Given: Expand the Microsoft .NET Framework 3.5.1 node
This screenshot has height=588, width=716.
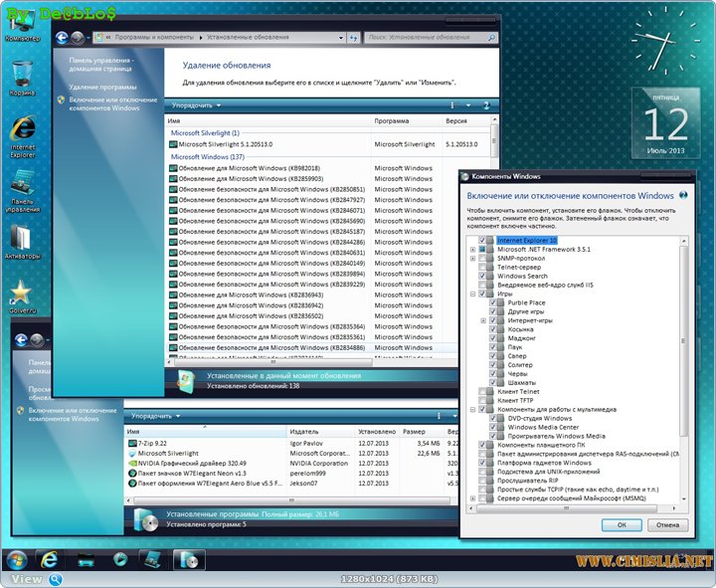Looking at the screenshot, I should pos(472,250).
